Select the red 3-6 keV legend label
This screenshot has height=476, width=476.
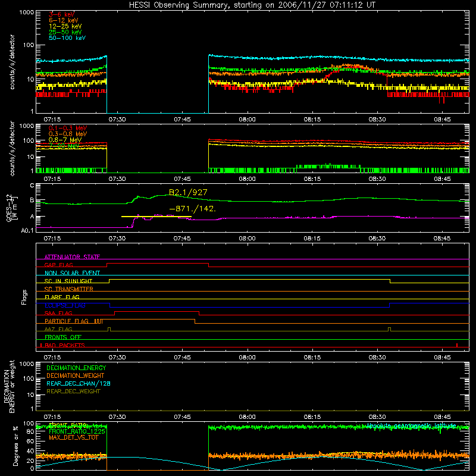coord(61,14)
